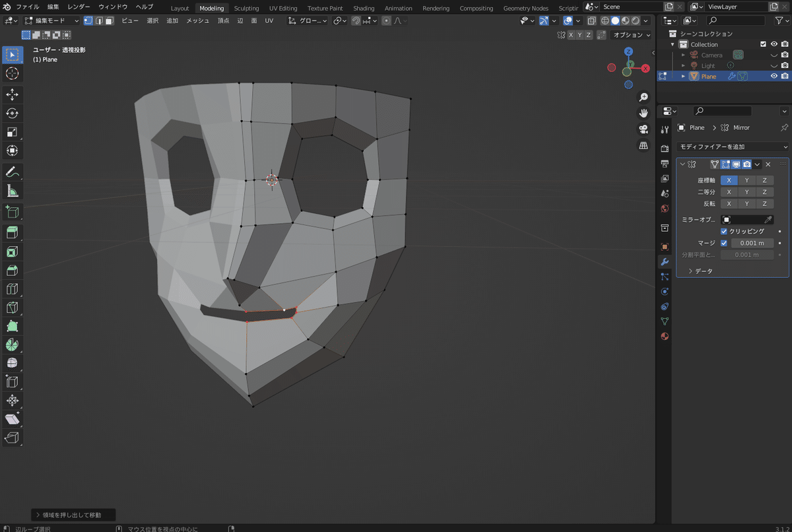Image resolution: width=792 pixels, height=532 pixels.
Task: Select the Loop Cut tool
Action: pyautogui.click(x=13, y=288)
